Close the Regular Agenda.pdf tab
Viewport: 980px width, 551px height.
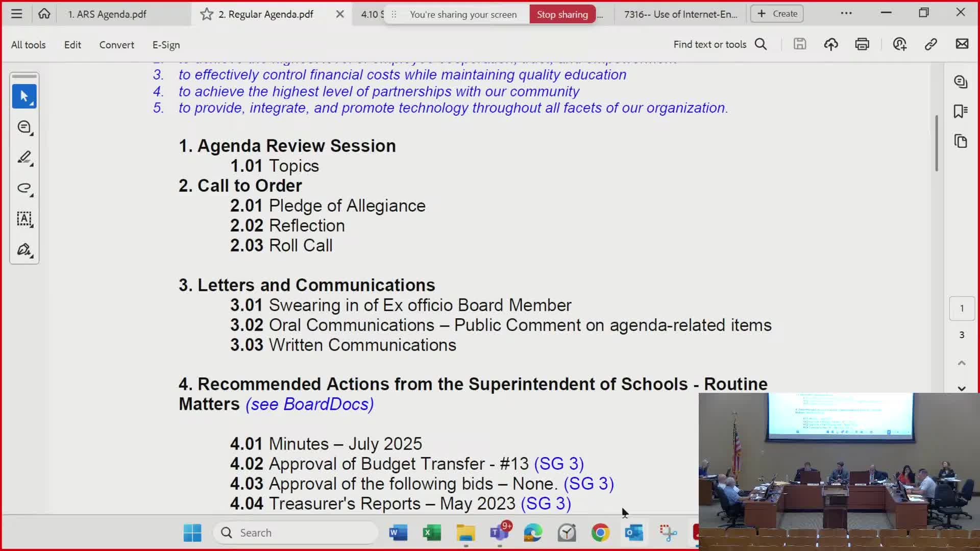(x=340, y=14)
